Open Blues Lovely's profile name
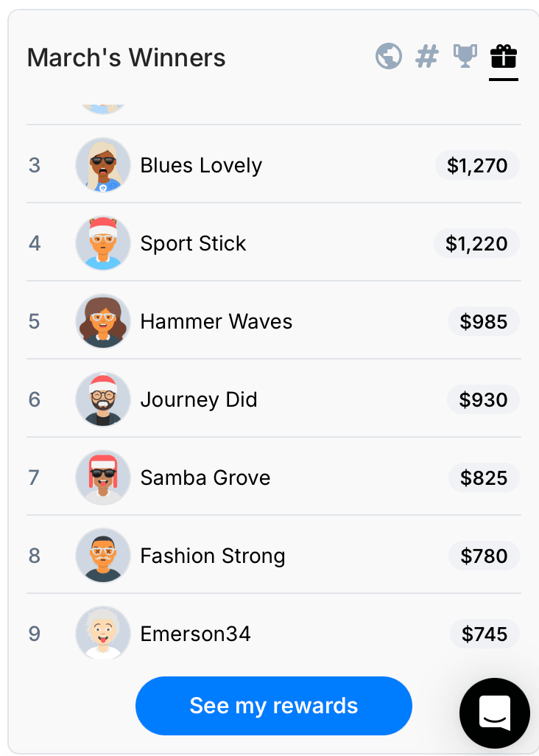 coord(201,165)
